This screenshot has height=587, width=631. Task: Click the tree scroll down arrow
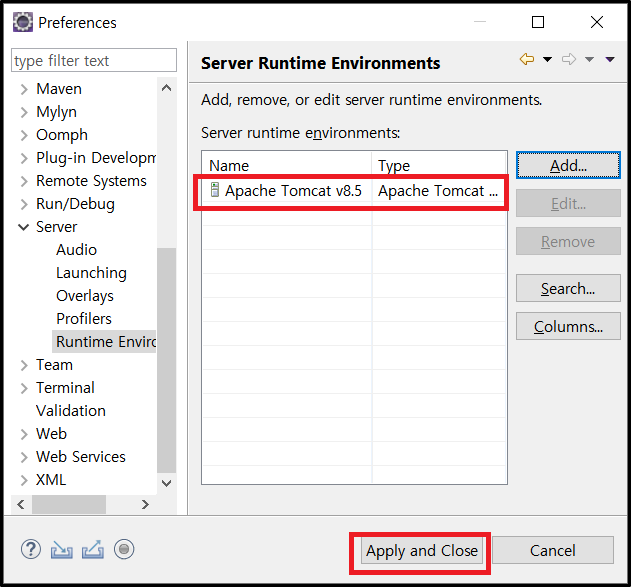(x=166, y=483)
